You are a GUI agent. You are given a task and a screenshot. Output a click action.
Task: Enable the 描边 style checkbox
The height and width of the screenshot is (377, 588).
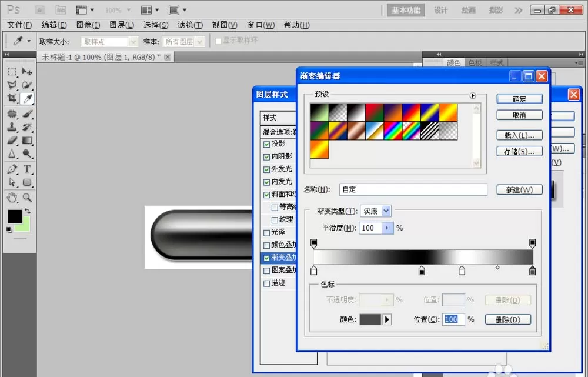pyautogui.click(x=266, y=283)
